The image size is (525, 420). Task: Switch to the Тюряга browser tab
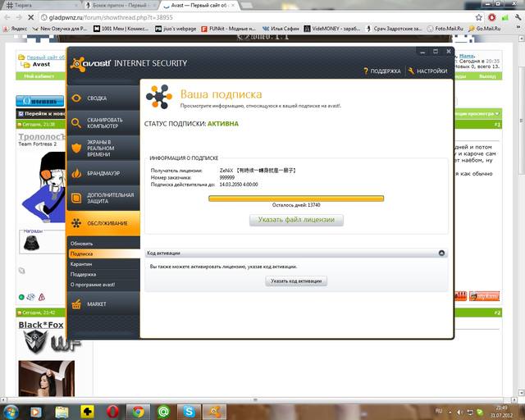[x=41, y=5]
